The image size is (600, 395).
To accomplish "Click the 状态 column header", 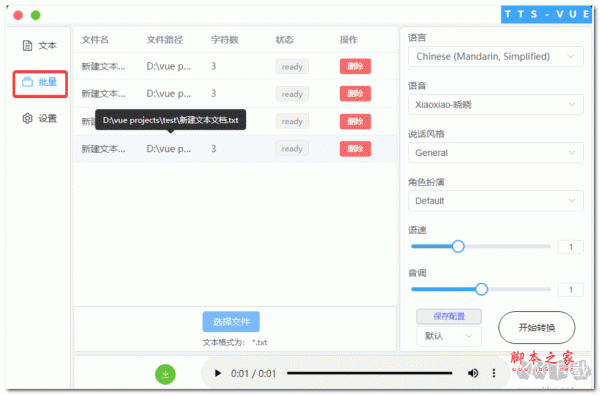I will click(284, 40).
